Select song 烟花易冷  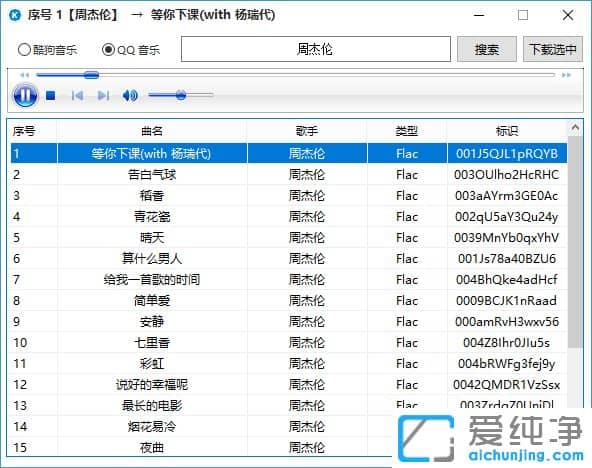[152, 427]
